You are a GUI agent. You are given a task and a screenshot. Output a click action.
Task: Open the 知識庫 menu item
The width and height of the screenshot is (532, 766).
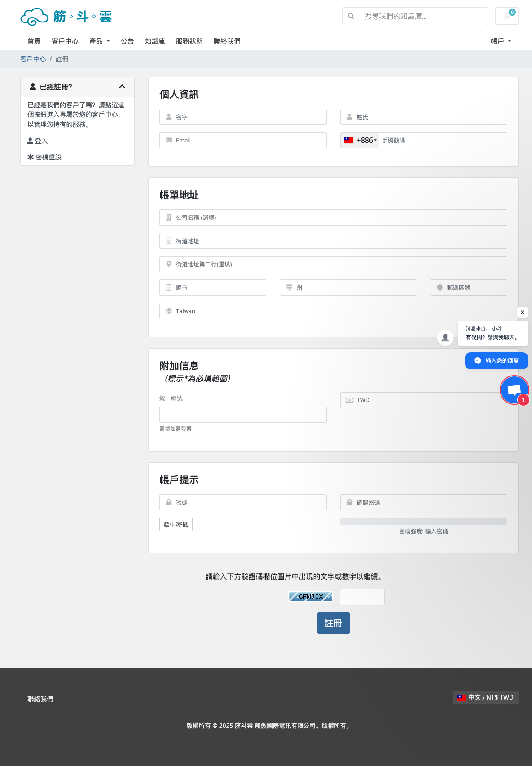tap(155, 41)
